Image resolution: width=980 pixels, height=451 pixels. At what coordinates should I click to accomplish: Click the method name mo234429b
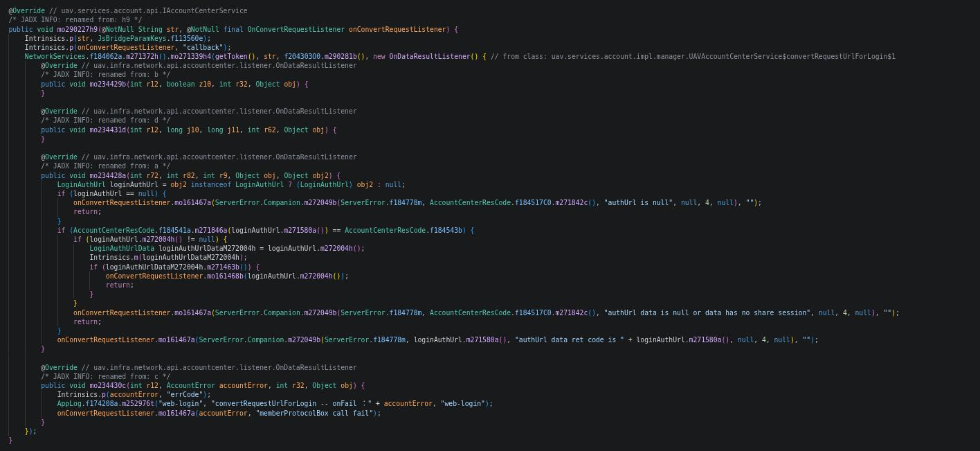(107, 85)
